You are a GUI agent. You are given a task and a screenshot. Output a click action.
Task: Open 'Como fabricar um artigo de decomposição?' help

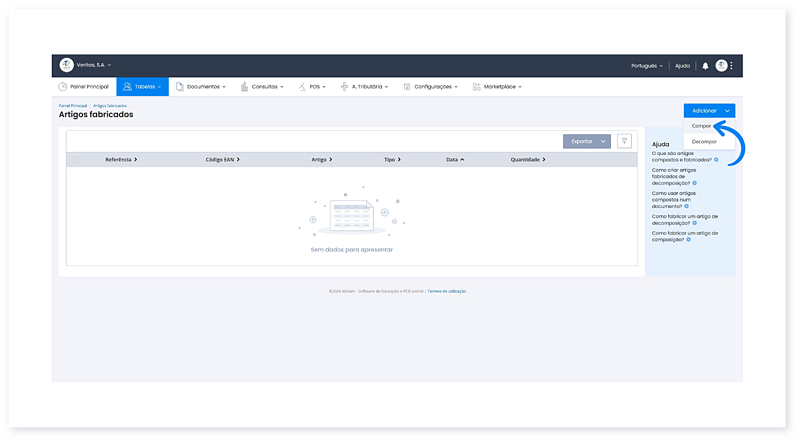685,219
